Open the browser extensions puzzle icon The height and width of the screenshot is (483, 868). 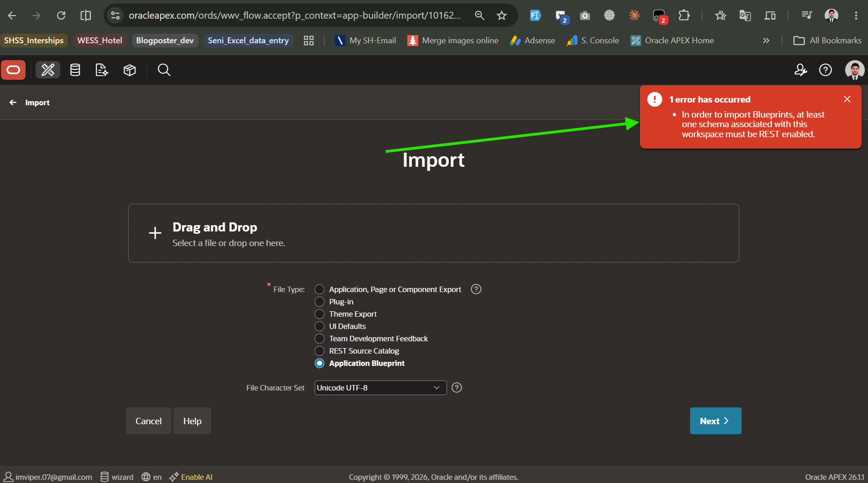[684, 15]
